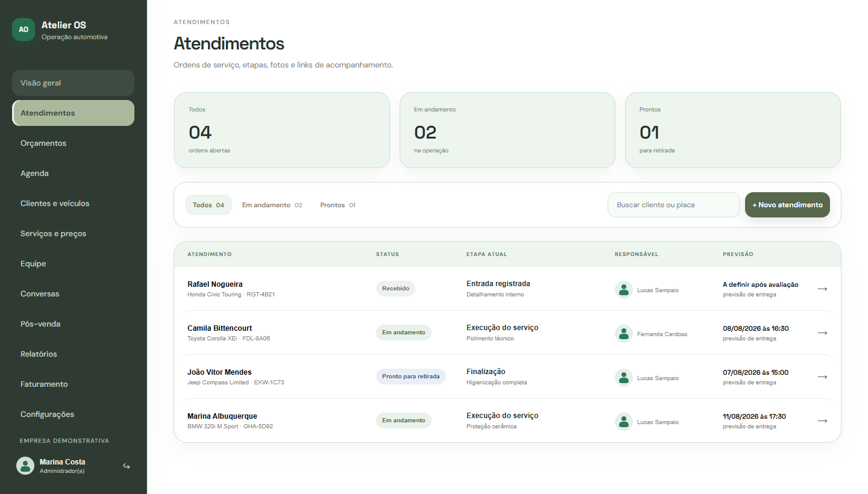Image resolution: width=868 pixels, height=494 pixels.
Task: Click the 08/08/2026 às 16:30 forecast
Action: pyautogui.click(x=756, y=328)
